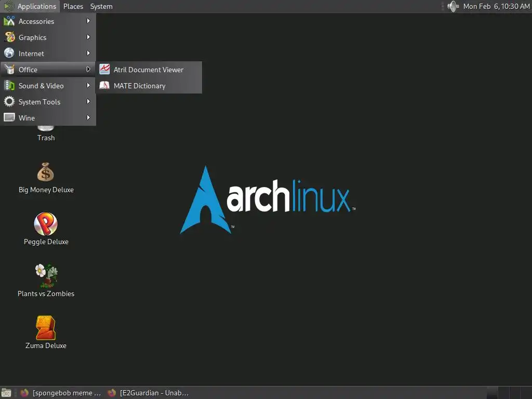Click the MATE Dictionary book icon
Image resolution: width=532 pixels, height=399 pixels.
tap(104, 85)
